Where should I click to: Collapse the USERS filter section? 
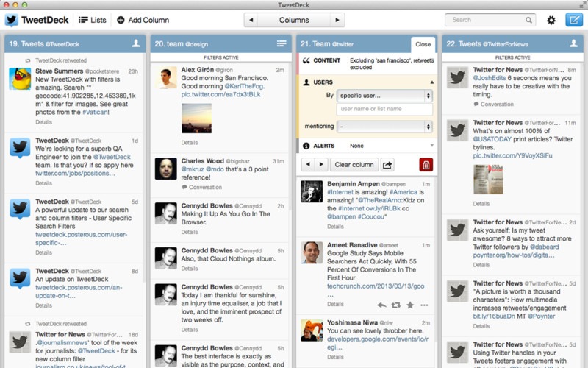431,82
